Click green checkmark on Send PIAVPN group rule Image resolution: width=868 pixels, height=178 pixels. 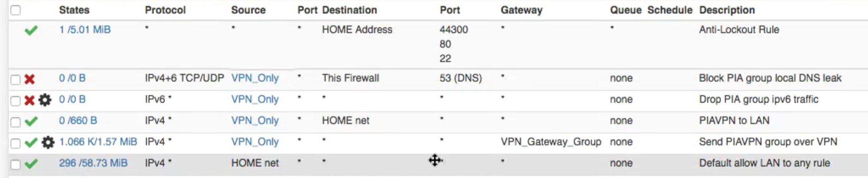(31, 143)
